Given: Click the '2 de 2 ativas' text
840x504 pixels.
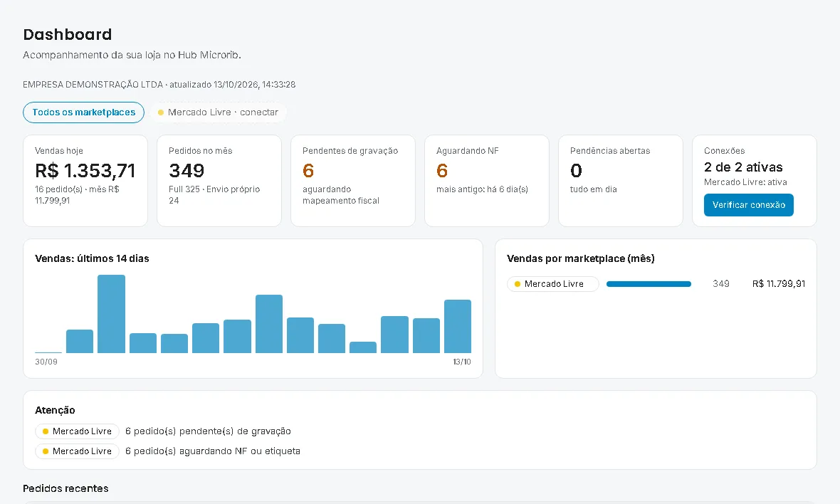Looking at the screenshot, I should tap(743, 167).
